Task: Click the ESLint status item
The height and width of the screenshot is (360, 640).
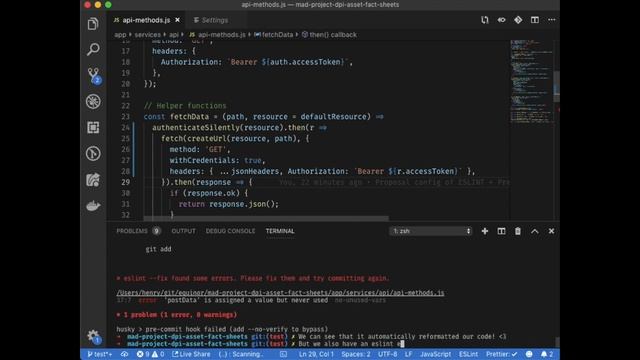Action: coord(468,354)
